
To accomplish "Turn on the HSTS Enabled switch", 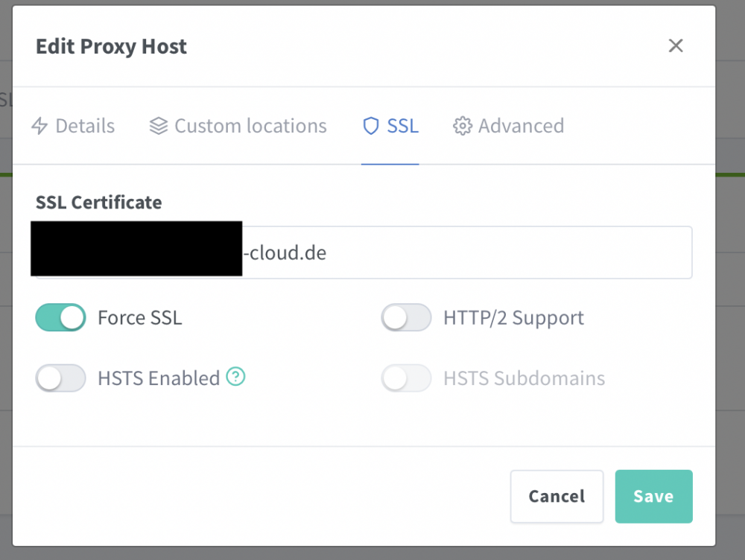I will (61, 378).
